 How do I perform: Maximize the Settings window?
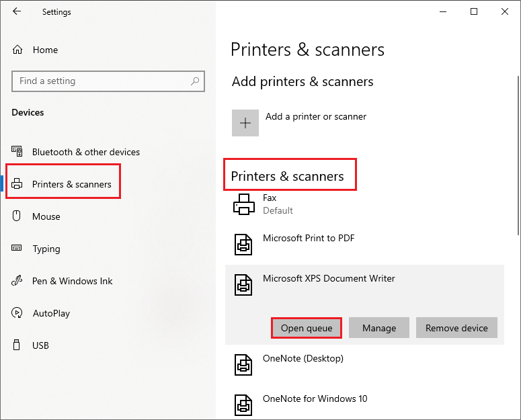click(474, 11)
